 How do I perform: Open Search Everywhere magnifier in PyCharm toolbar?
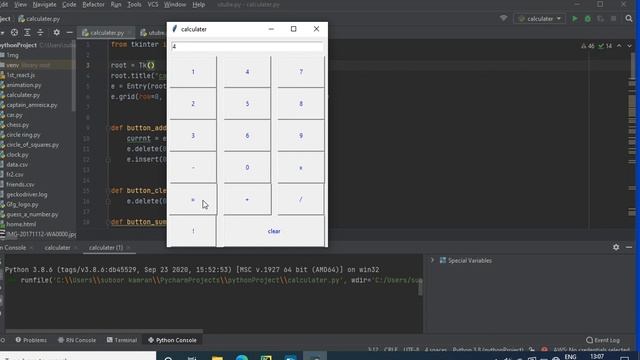tap(629, 19)
